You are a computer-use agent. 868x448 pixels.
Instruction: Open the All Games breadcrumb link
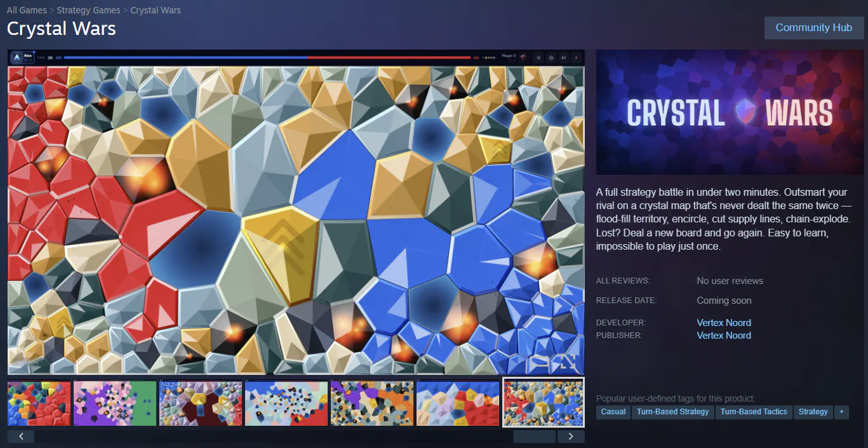pyautogui.click(x=27, y=10)
